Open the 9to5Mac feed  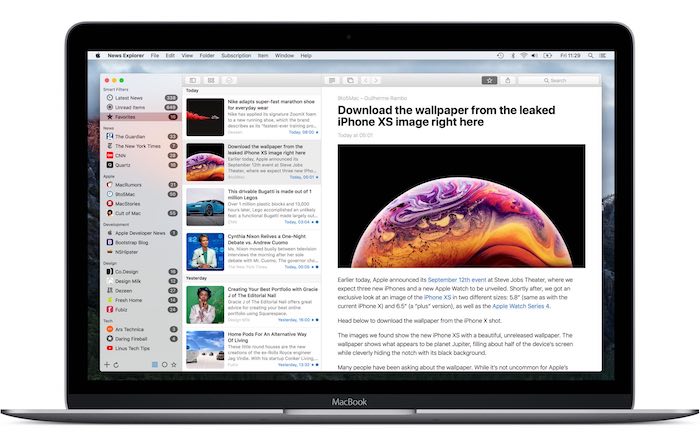(141, 194)
